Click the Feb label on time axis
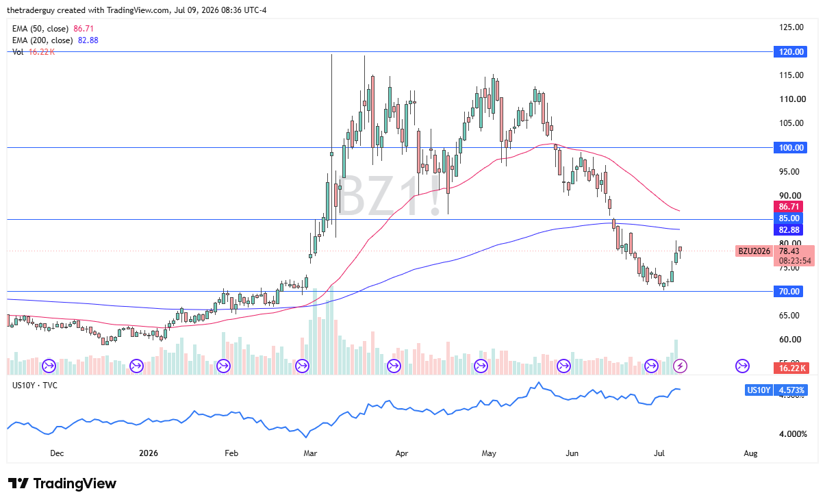The image size is (825, 504). coord(231,453)
